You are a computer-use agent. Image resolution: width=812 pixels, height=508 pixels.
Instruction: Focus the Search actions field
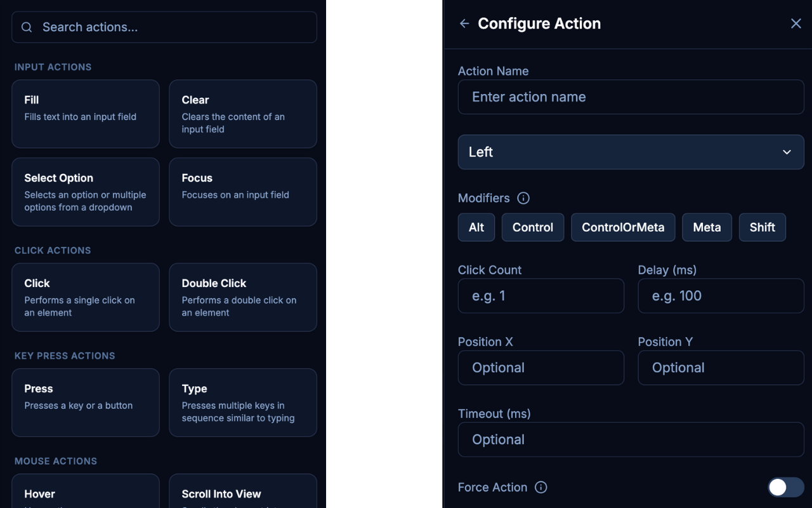click(x=171, y=27)
